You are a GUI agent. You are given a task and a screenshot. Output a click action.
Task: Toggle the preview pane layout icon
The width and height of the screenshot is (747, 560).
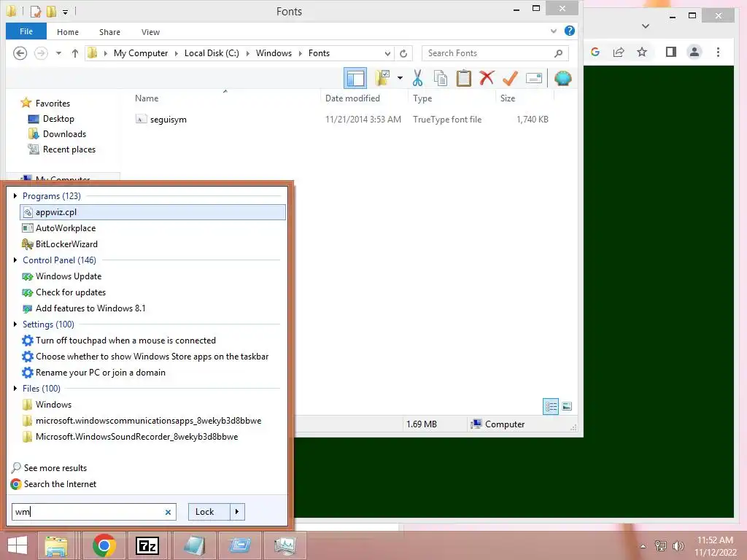[x=355, y=78]
